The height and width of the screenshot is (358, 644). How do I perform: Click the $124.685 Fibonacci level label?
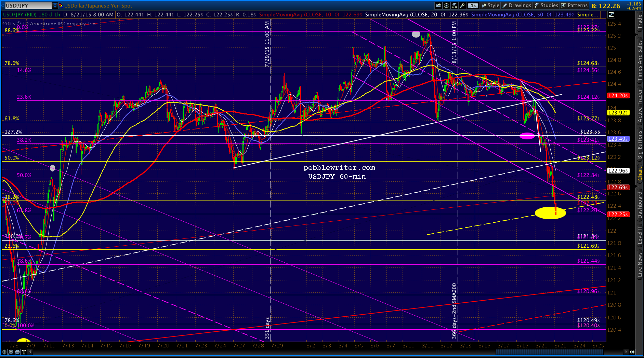coord(588,63)
